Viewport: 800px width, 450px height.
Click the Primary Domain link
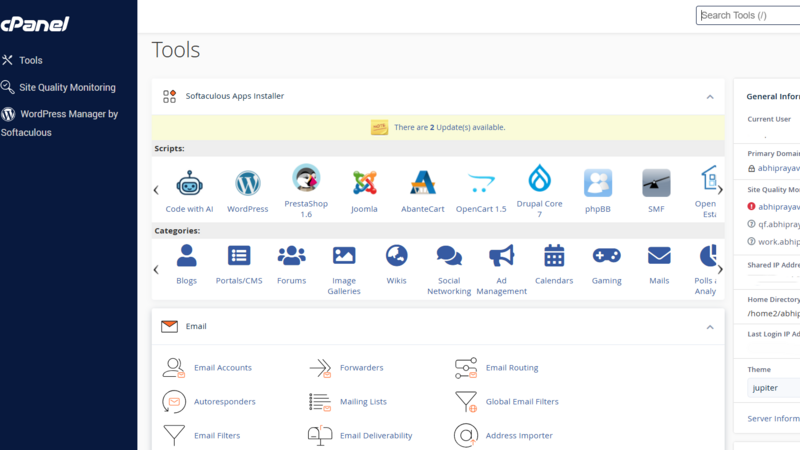click(778, 168)
